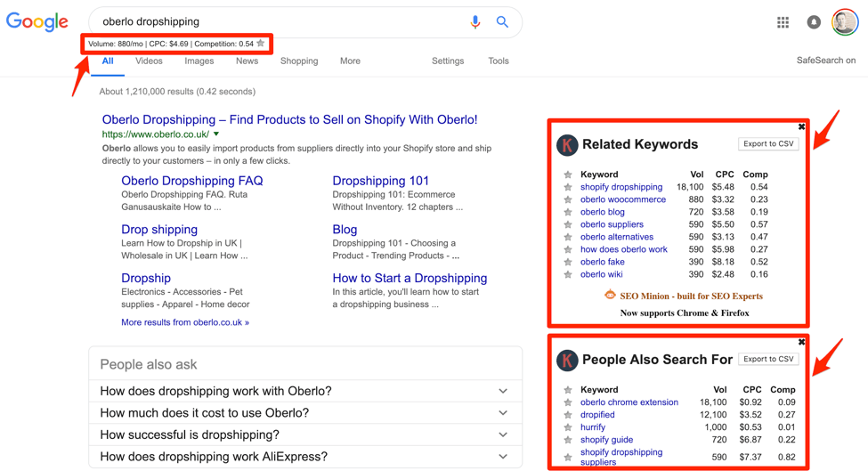The image size is (868, 471).
Task: Open the notifications bell icon
Action: pos(814,22)
